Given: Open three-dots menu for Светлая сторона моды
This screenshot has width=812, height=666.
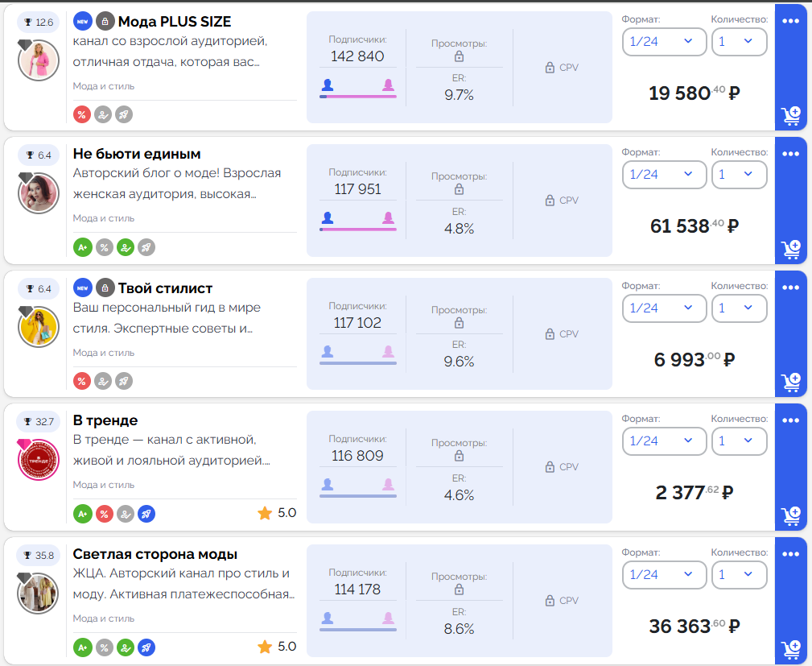Looking at the screenshot, I should tap(791, 554).
